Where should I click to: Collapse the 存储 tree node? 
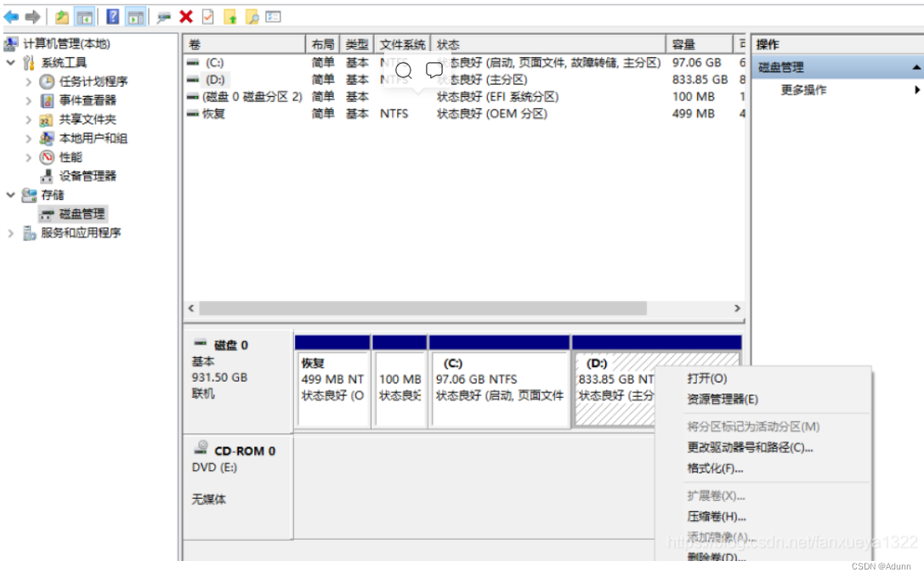point(10,195)
